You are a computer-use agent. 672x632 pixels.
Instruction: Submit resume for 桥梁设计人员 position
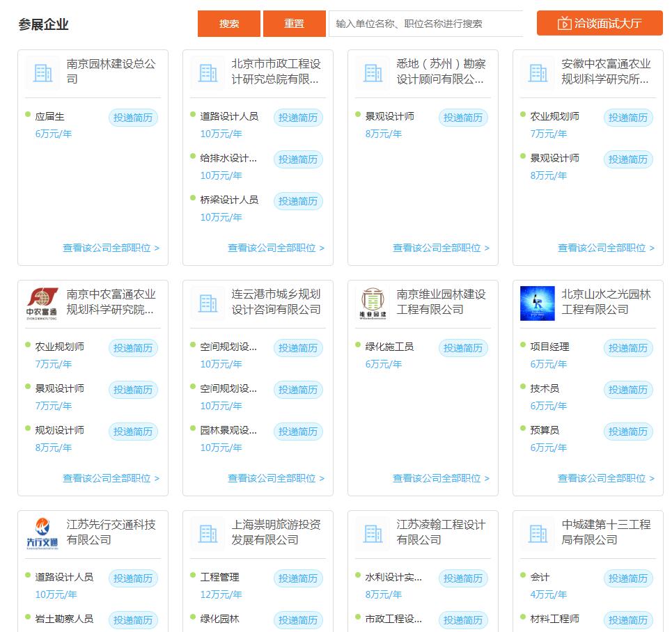pos(298,201)
